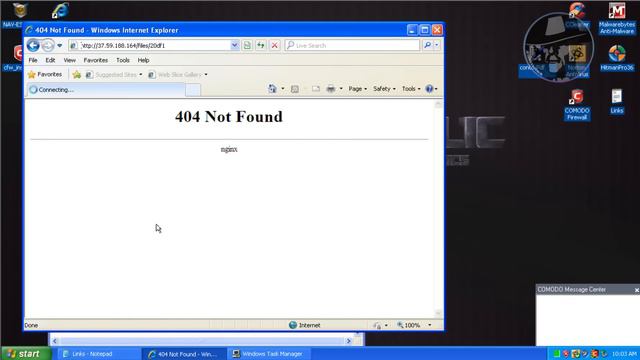Open the Favorites menu in menu bar
This screenshot has height=360, width=640.
pyautogui.click(x=96, y=60)
